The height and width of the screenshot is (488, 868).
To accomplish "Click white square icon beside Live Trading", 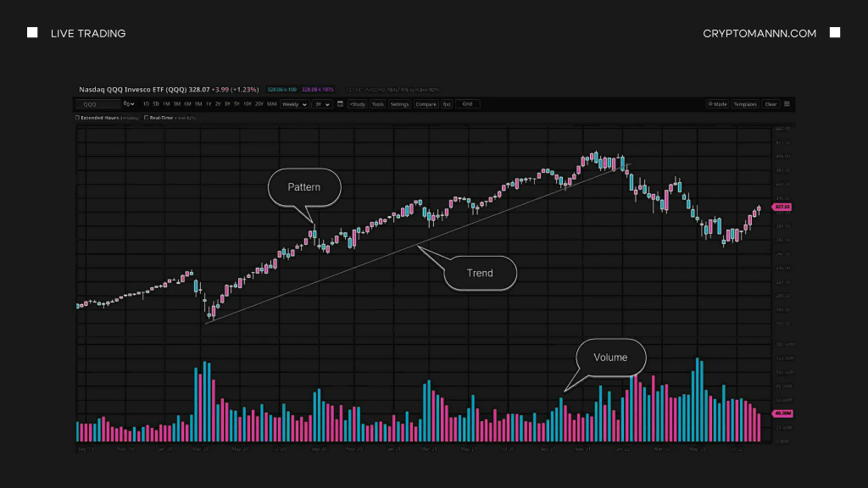I will (32, 33).
